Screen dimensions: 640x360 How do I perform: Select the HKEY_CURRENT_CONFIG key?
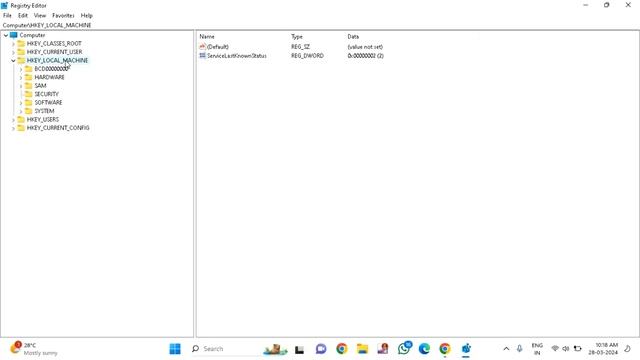point(58,128)
